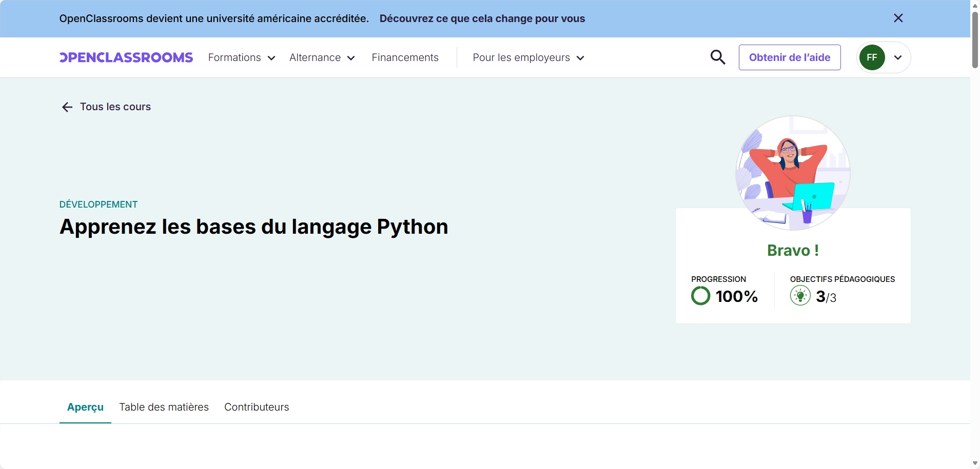Expand the Alternance menu

click(322, 57)
